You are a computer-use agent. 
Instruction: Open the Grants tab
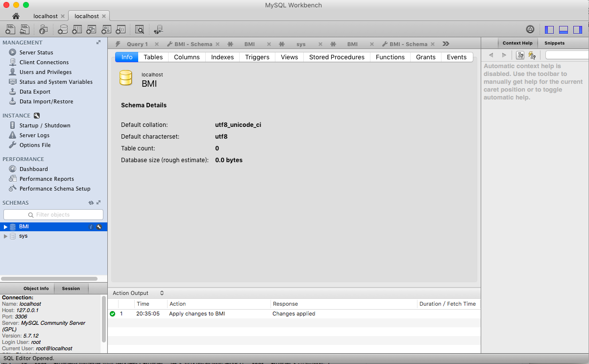(x=426, y=57)
